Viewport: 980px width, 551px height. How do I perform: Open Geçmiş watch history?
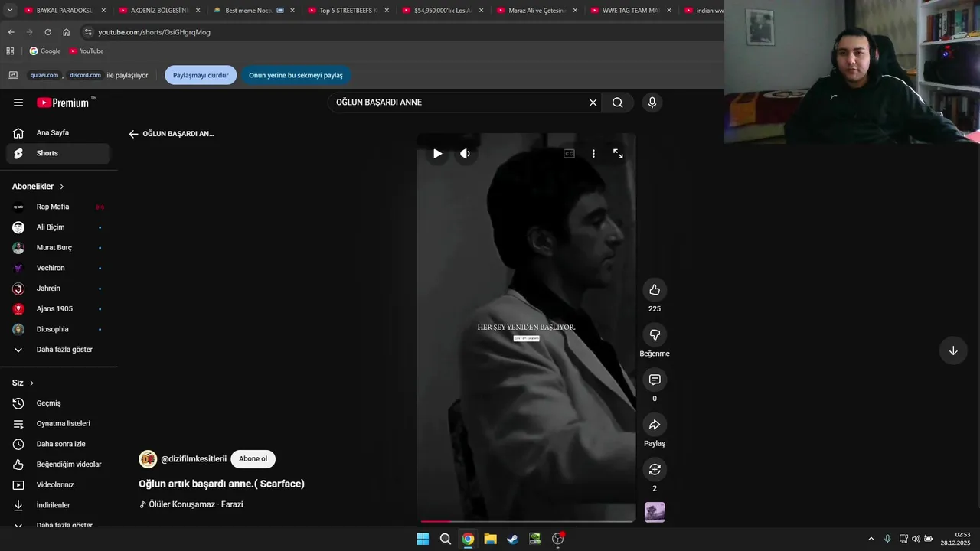(x=58, y=403)
